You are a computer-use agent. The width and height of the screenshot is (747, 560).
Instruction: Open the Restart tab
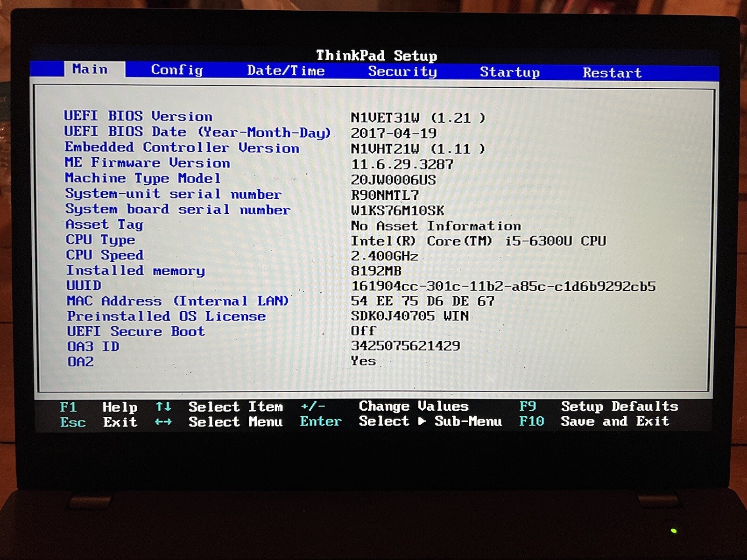[x=612, y=73]
